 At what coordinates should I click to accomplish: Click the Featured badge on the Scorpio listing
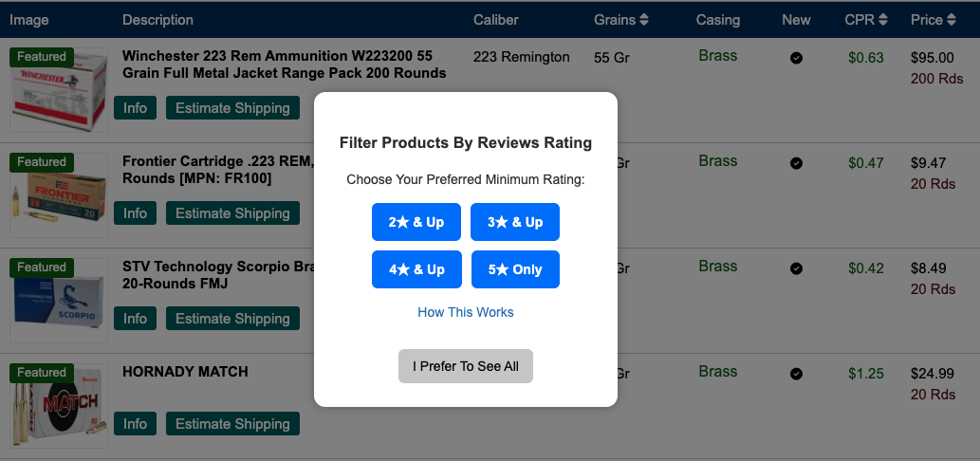[42, 267]
